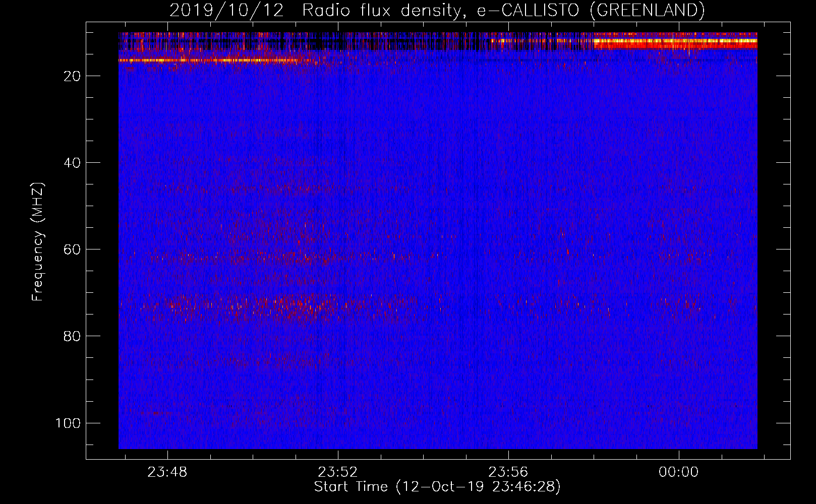Click the frequency tick label '20'
Screen dimensions: 816x504
click(73, 76)
